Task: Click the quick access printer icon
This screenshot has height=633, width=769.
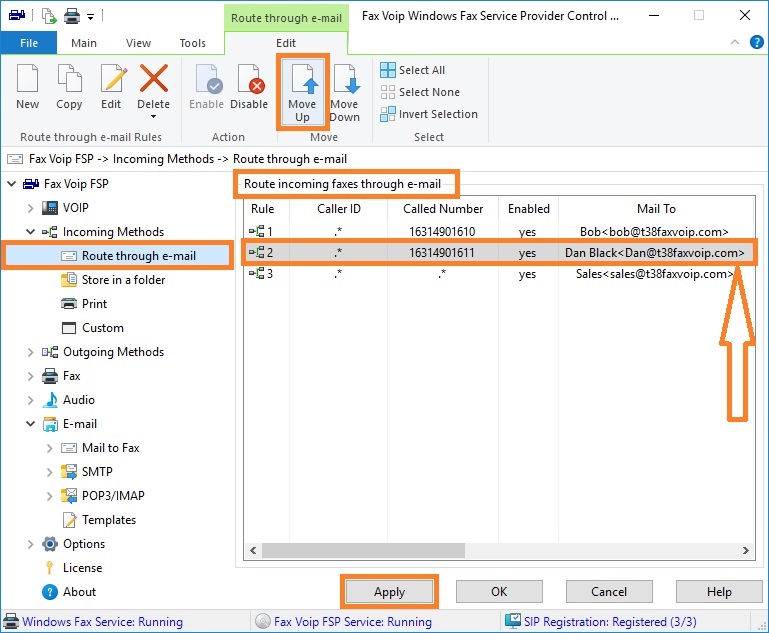Action: pyautogui.click(x=72, y=17)
